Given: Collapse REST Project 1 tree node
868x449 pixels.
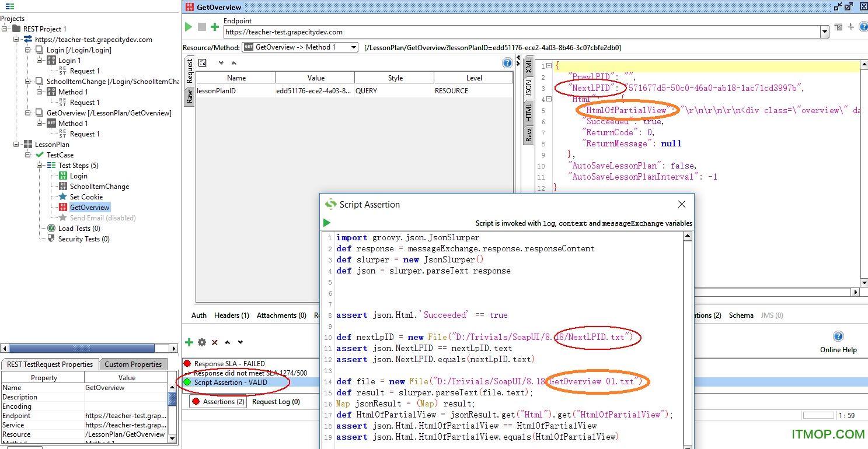Looking at the screenshot, I should tap(5, 29).
